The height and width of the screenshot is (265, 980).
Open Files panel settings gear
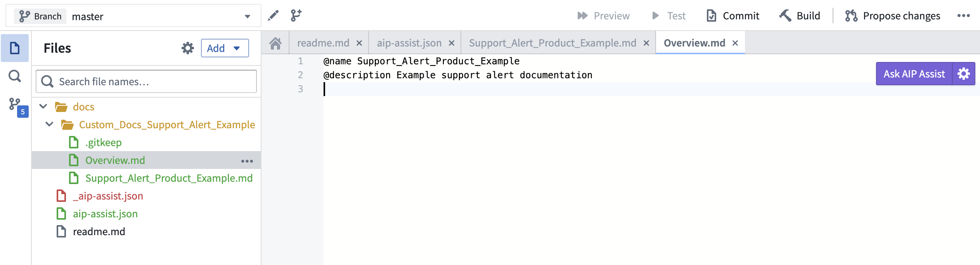click(188, 48)
